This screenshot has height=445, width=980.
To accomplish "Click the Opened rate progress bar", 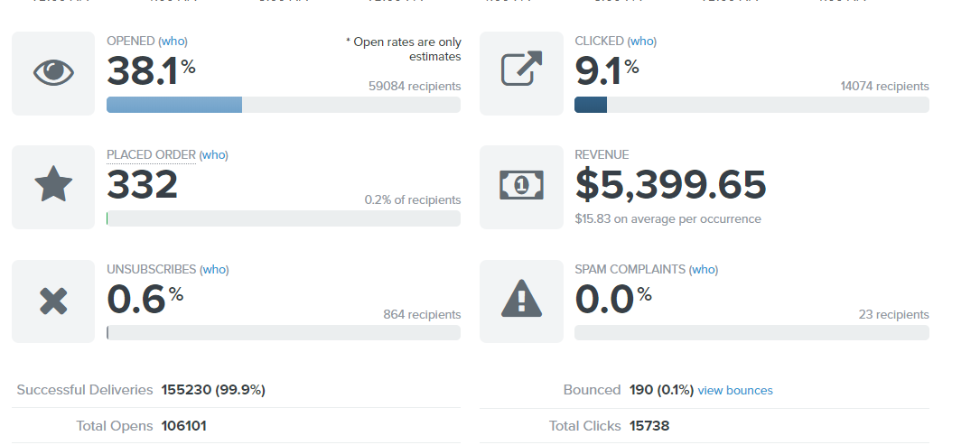I will [x=283, y=105].
